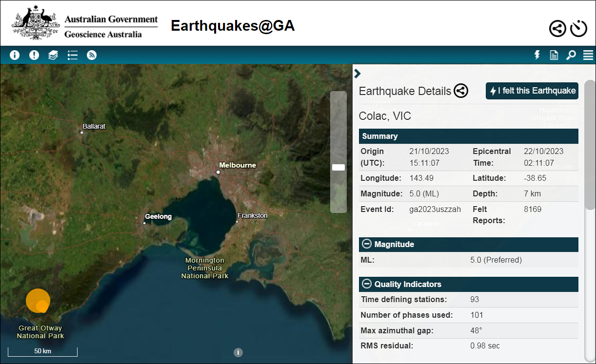Click the "Colac, VIC" location heading
The height and width of the screenshot is (364, 596).
click(385, 116)
